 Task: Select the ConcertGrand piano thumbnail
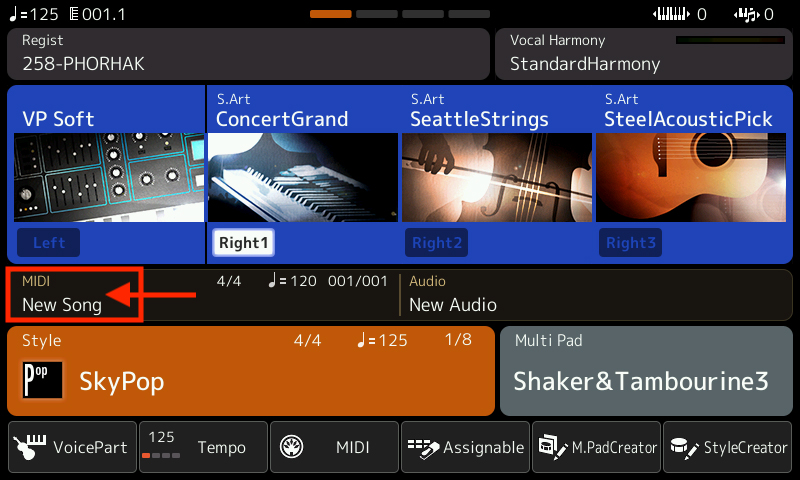pos(303,178)
